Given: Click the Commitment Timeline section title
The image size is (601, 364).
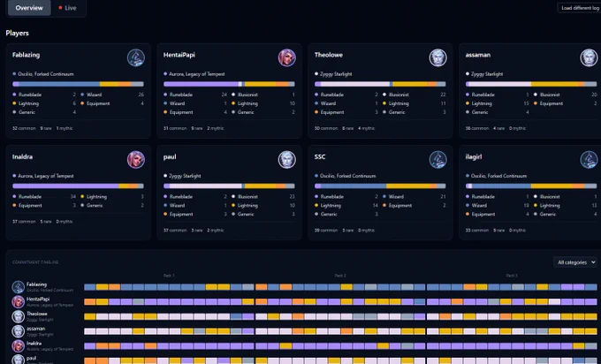Looking at the screenshot, I should [x=35, y=262].
